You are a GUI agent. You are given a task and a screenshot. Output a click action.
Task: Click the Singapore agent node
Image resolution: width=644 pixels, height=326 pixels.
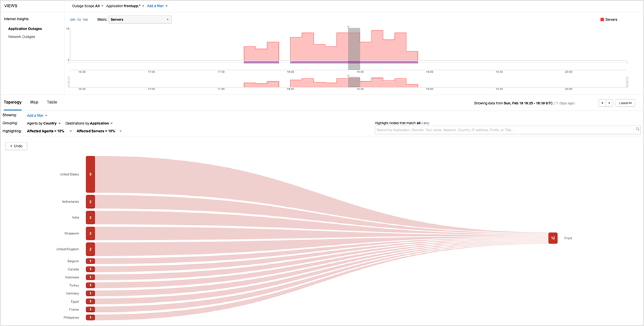[x=90, y=233]
